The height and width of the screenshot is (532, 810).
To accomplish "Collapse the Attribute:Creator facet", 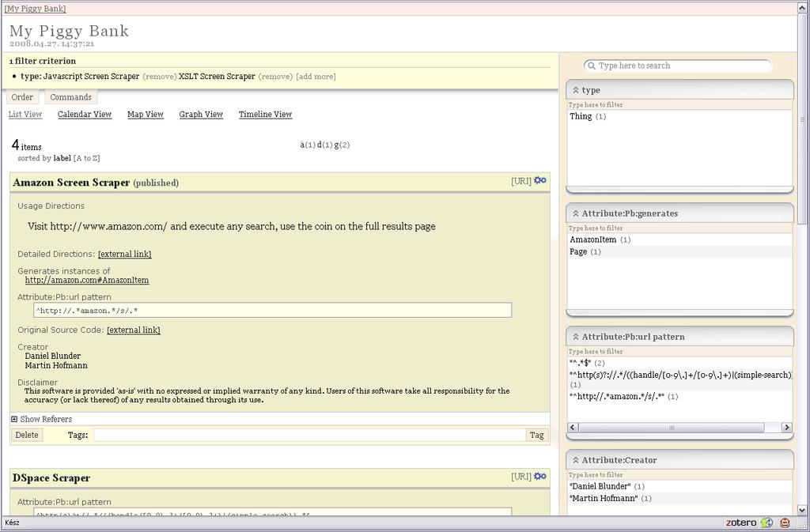I will click(576, 460).
